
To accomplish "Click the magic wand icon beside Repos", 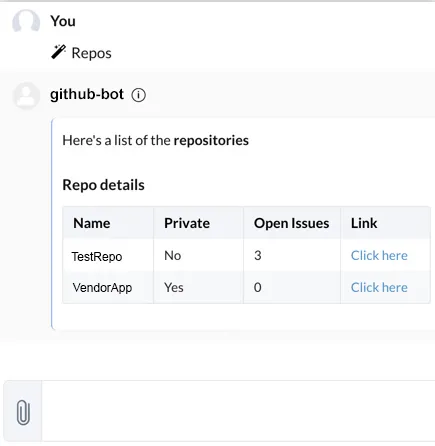I will point(58,52).
